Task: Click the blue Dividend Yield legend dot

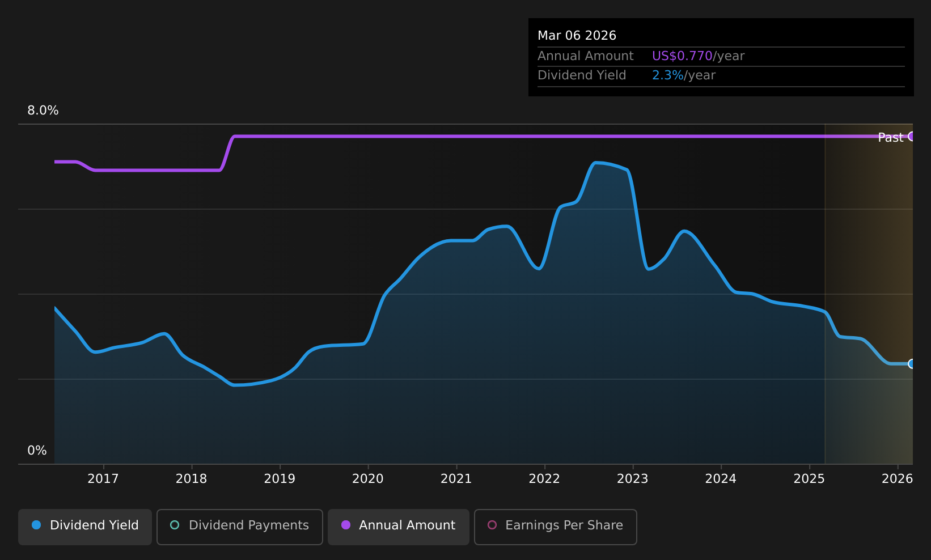Action: pyautogui.click(x=36, y=525)
